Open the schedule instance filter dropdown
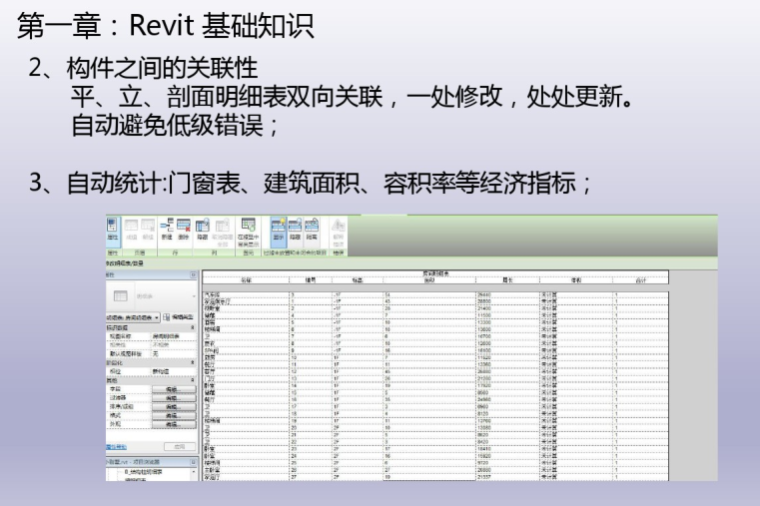The width and height of the screenshot is (760, 506). click(156, 316)
